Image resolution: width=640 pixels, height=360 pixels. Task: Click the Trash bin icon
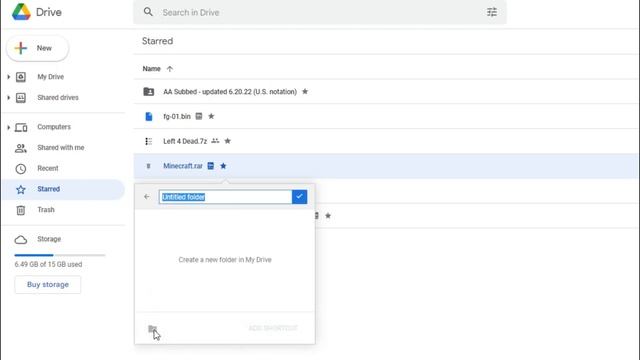[21, 210]
